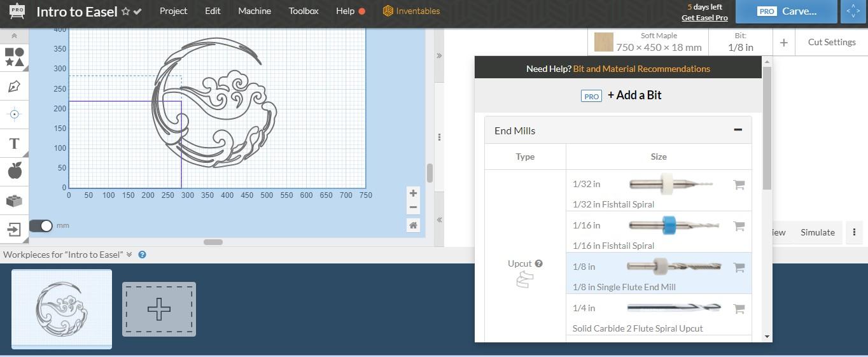Toggle the mm units switch
Image resolution: width=868 pixels, height=357 pixels.
[41, 225]
